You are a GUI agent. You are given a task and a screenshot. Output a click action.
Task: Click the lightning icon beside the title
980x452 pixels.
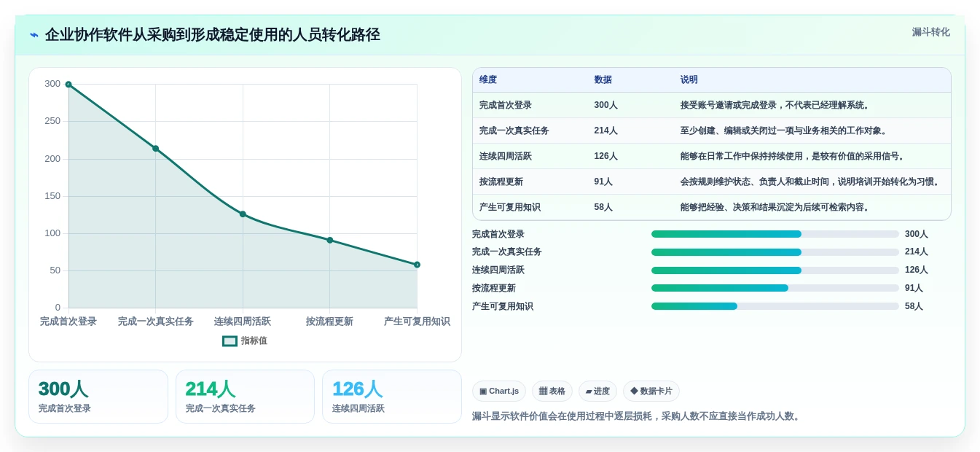point(34,35)
